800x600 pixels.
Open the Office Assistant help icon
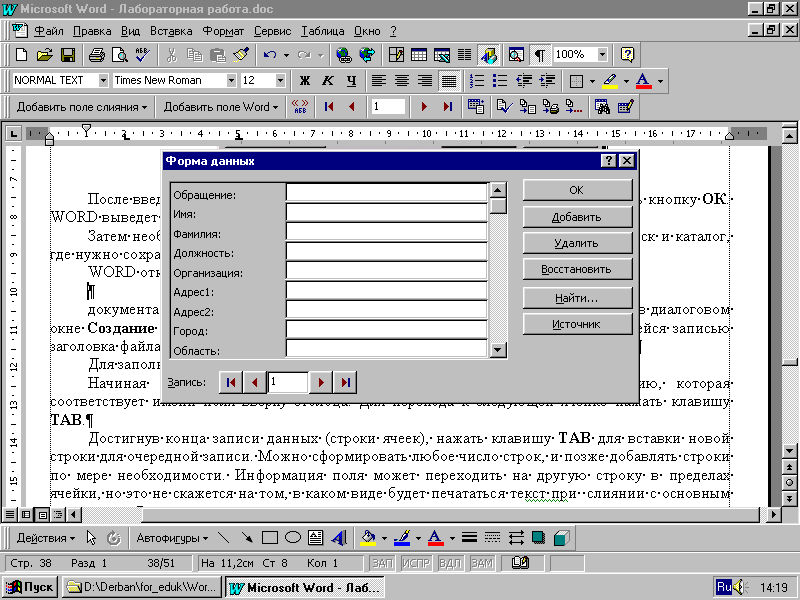click(x=628, y=55)
